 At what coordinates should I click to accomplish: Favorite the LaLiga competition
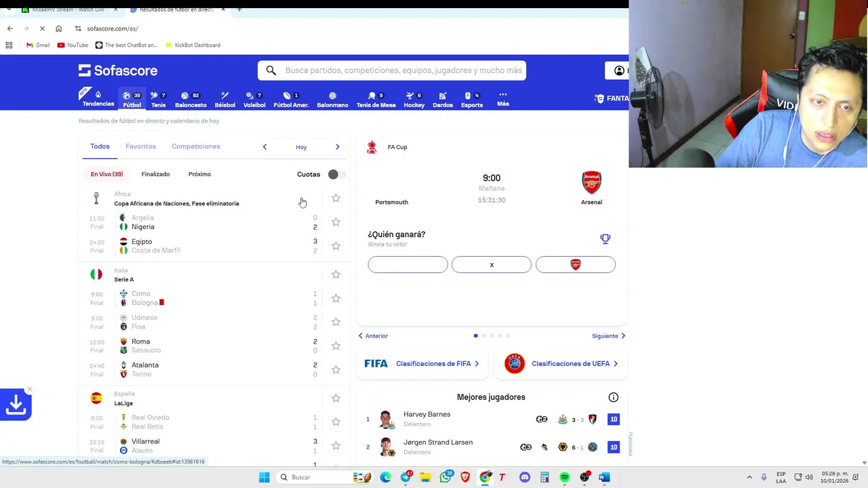click(x=336, y=398)
